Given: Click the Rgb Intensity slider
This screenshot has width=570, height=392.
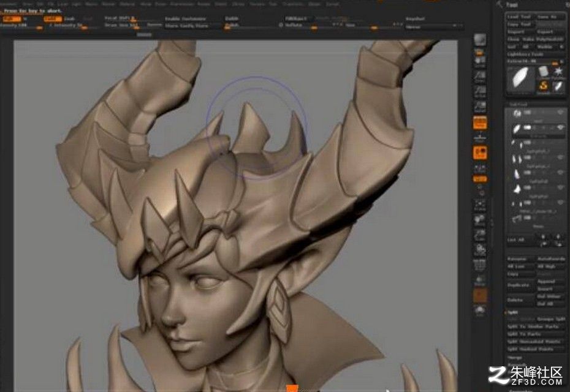Looking at the screenshot, I should (x=22, y=26).
